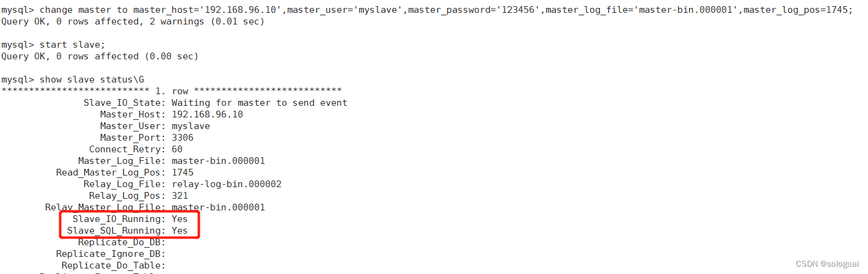
Task: Click the Master_Log_File value master-bin.000001
Action: coord(218,161)
